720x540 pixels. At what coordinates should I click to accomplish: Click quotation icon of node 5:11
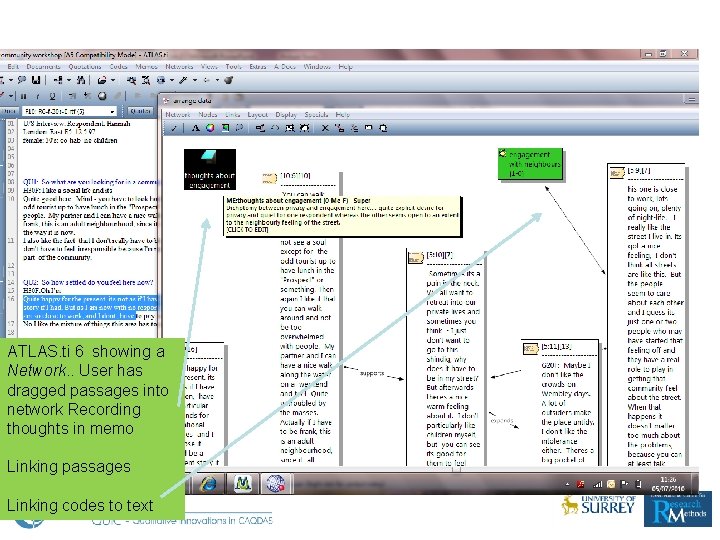[530, 349]
